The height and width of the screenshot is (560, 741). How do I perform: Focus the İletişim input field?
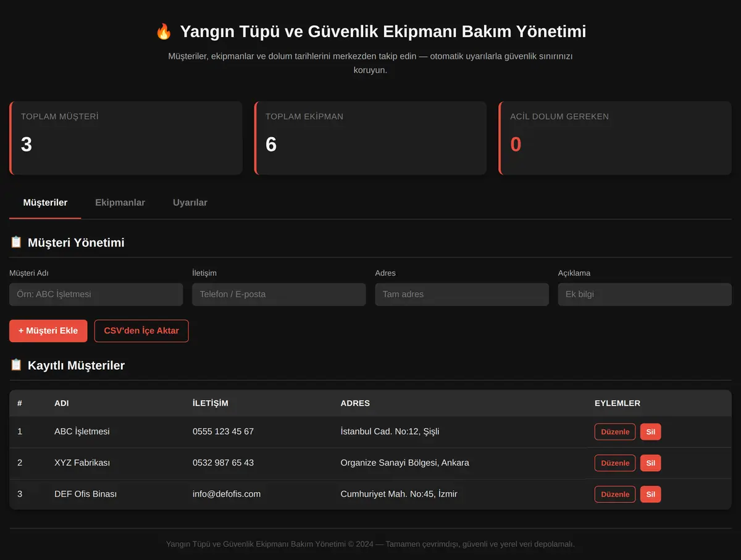279,295
